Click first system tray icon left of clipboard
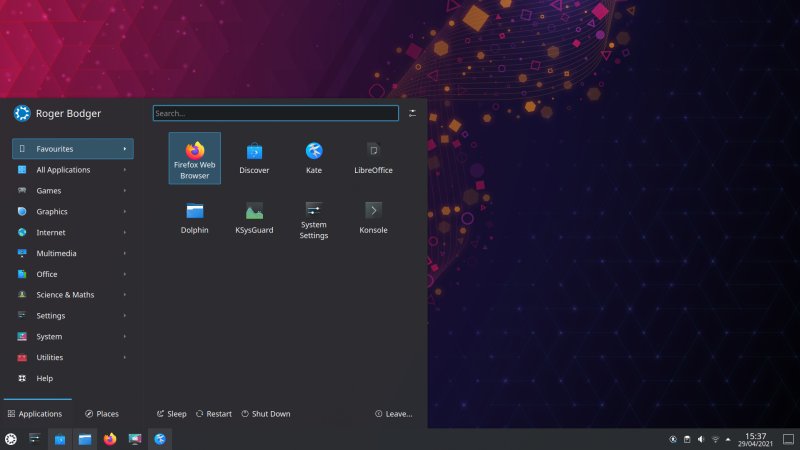Screen dimensions: 800x450 673,439
